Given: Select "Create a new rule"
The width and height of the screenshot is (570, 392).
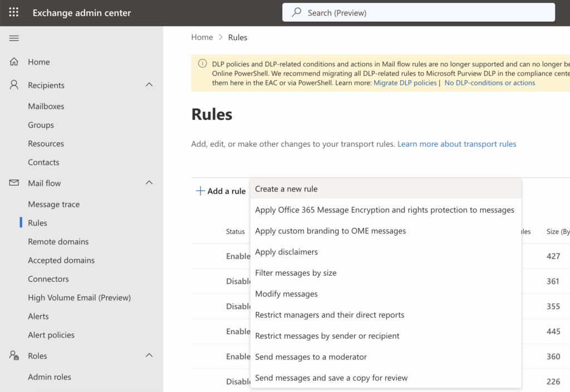Looking at the screenshot, I should pos(286,189).
